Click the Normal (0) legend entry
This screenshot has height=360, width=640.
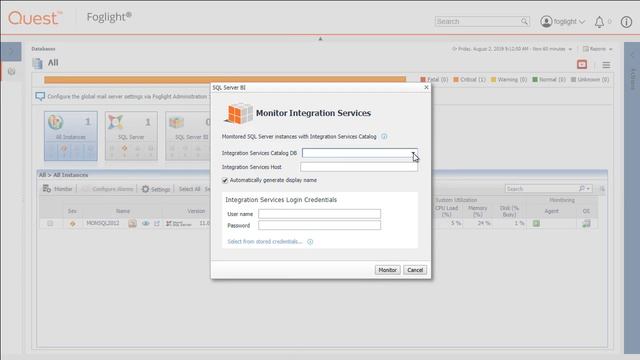[x=549, y=80]
